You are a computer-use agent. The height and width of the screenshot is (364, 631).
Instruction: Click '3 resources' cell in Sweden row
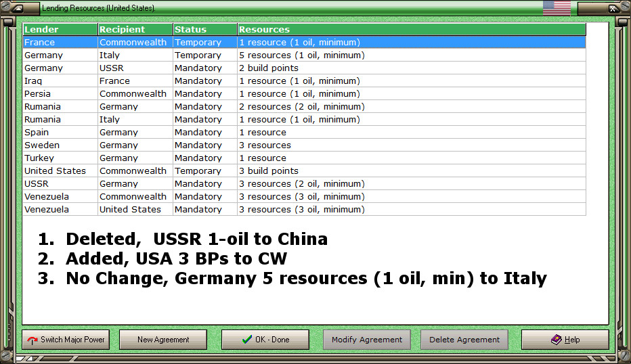click(412, 145)
